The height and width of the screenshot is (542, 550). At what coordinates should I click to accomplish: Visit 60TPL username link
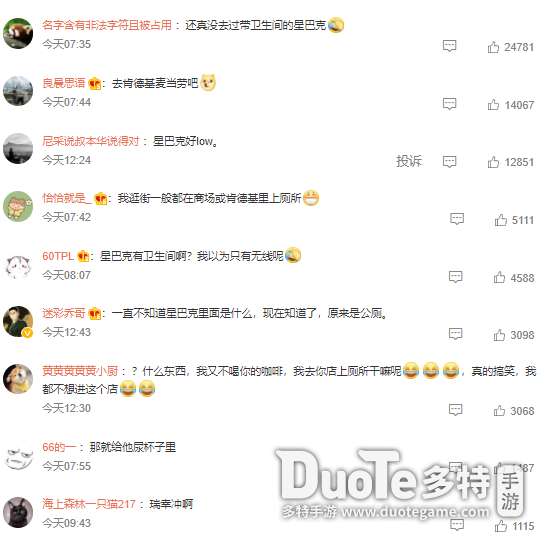click(58, 256)
